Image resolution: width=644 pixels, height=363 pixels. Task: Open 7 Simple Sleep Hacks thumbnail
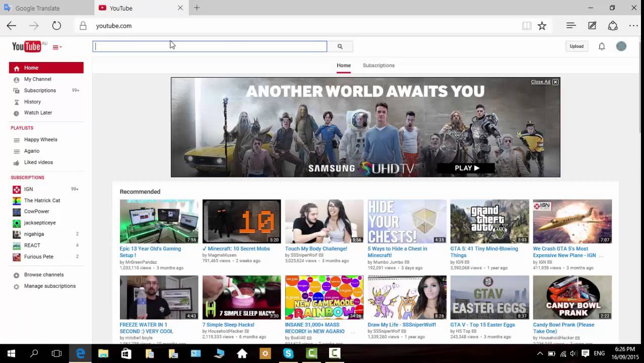click(241, 297)
